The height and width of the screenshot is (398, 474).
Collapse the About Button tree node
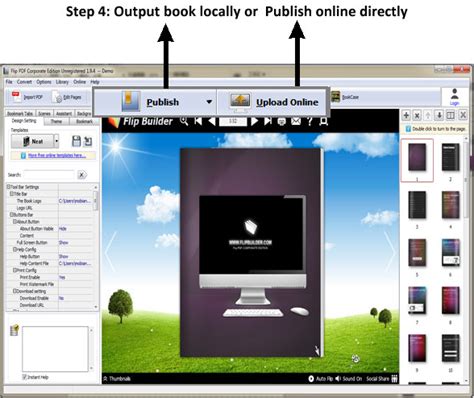point(14,222)
